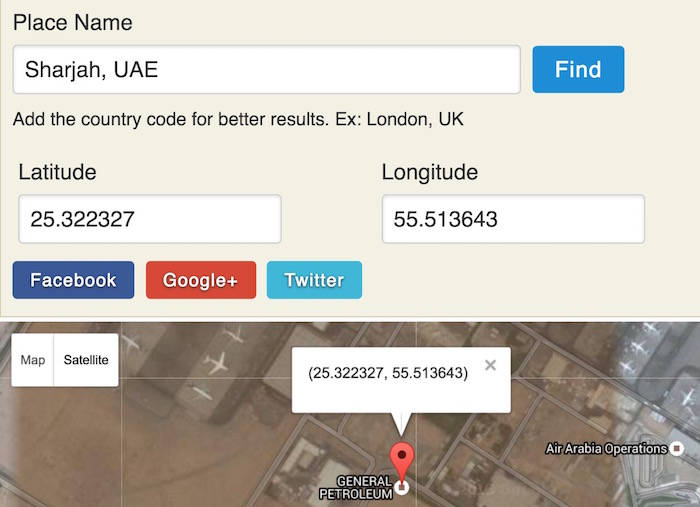Focus the Place Name text field
The image size is (700, 507).
tap(266, 70)
